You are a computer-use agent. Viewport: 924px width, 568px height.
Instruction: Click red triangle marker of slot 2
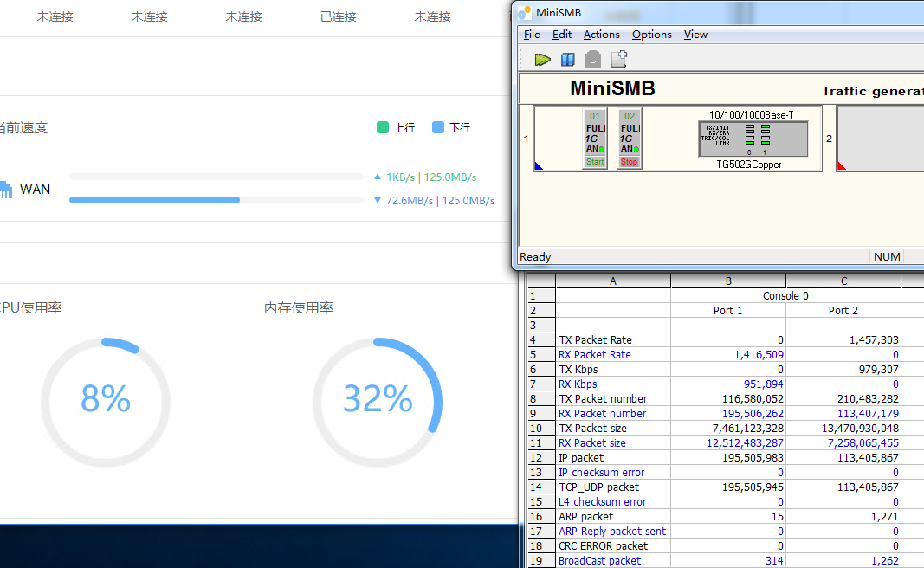pyautogui.click(x=842, y=166)
